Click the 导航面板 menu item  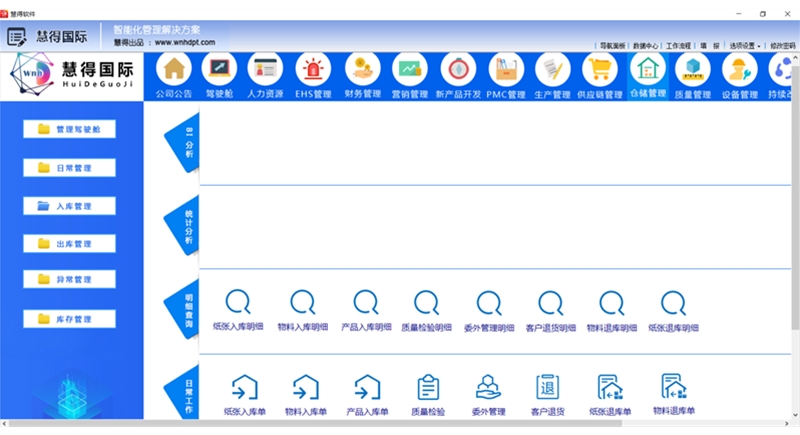(x=612, y=46)
